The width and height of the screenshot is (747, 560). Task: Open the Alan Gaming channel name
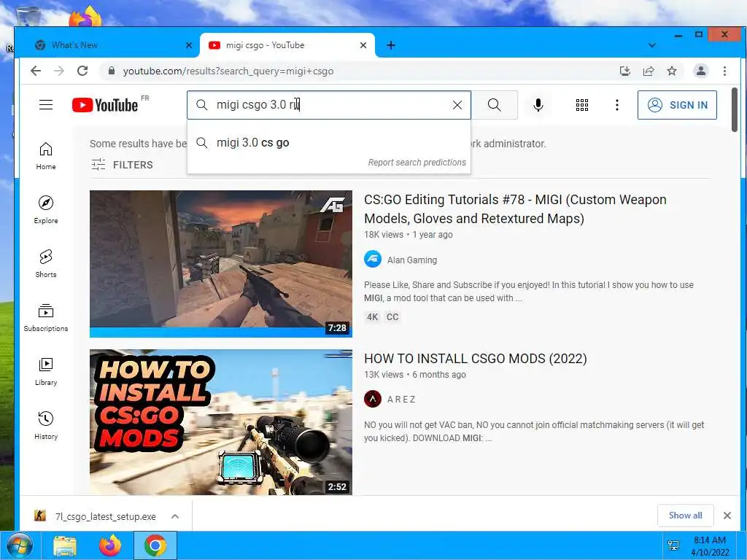(x=412, y=260)
